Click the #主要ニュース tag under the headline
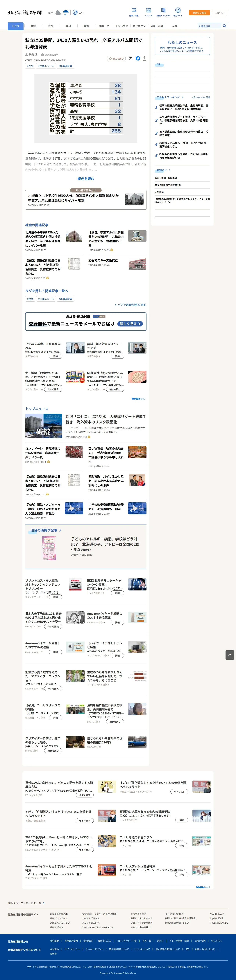Viewport: 236px width, 980px height. (46, 66)
